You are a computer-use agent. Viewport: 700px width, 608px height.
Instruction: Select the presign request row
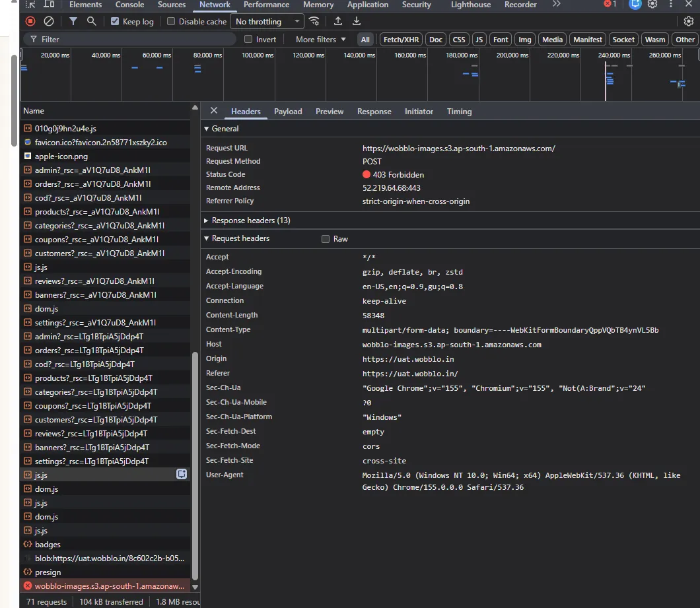(x=106, y=572)
